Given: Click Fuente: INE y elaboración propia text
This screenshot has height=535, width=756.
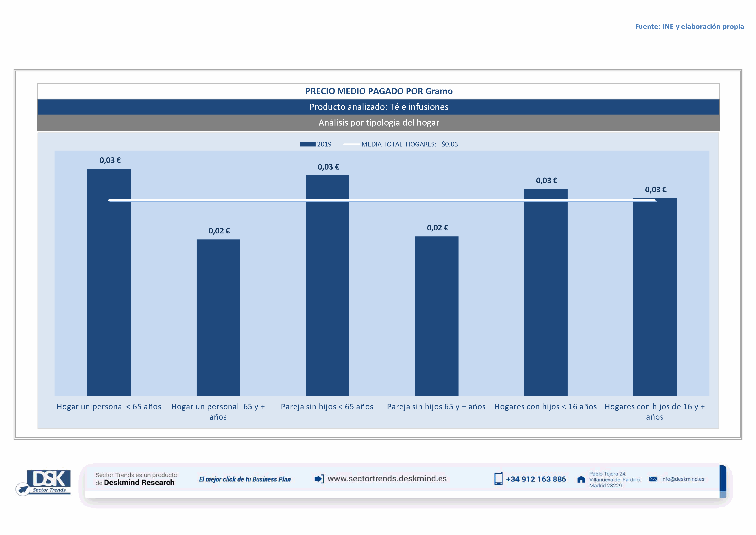Looking at the screenshot, I should point(689,26).
